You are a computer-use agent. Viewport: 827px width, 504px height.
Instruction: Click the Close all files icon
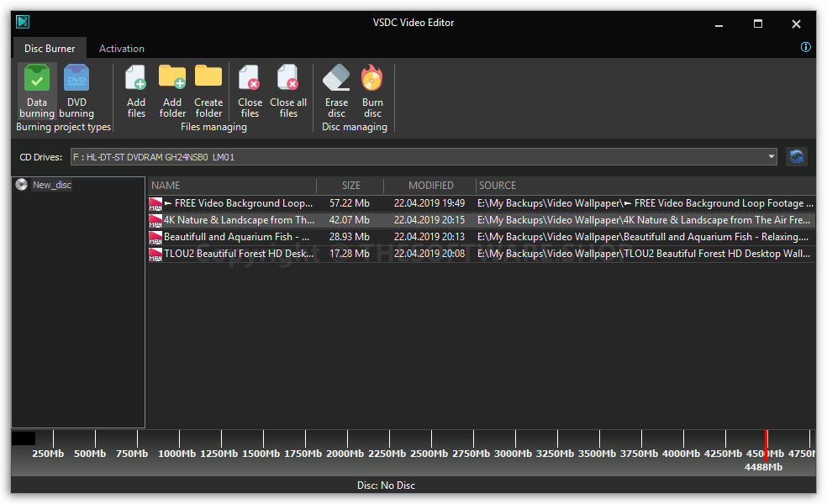pos(288,77)
